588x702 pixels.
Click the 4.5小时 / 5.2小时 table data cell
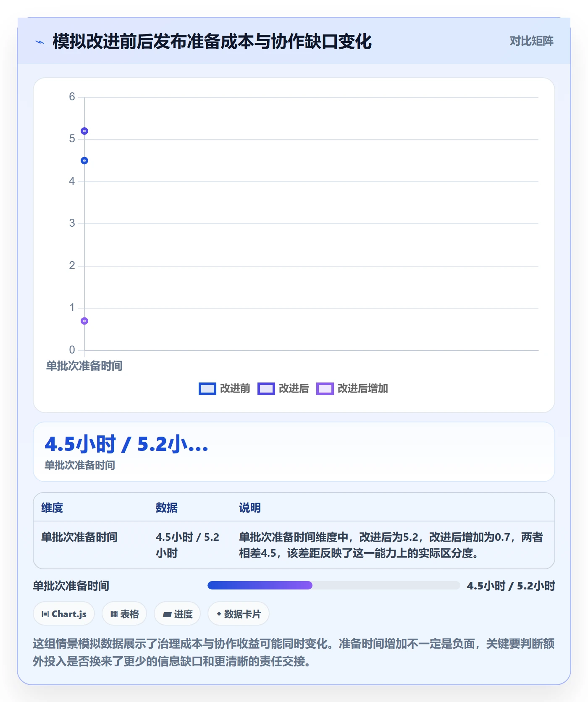click(188, 545)
